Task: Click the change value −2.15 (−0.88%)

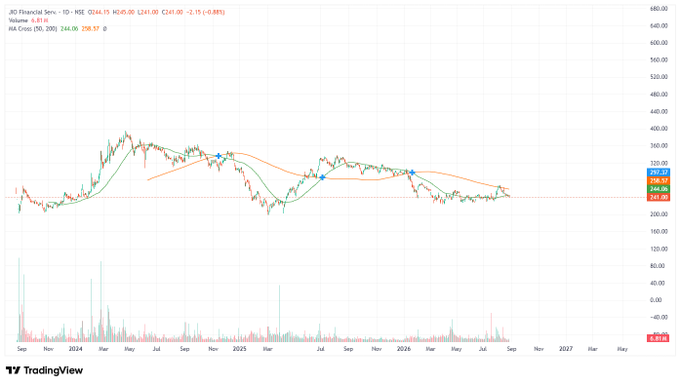Action: click(x=206, y=13)
